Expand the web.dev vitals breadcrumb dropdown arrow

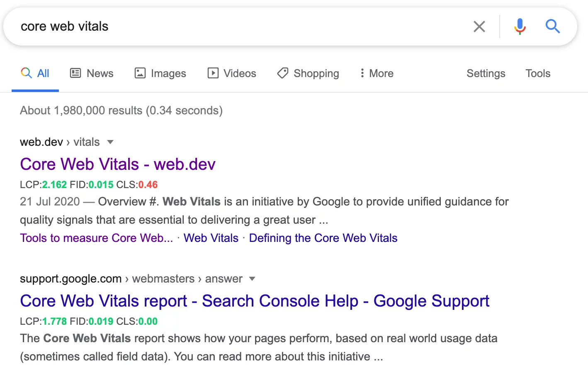click(110, 142)
